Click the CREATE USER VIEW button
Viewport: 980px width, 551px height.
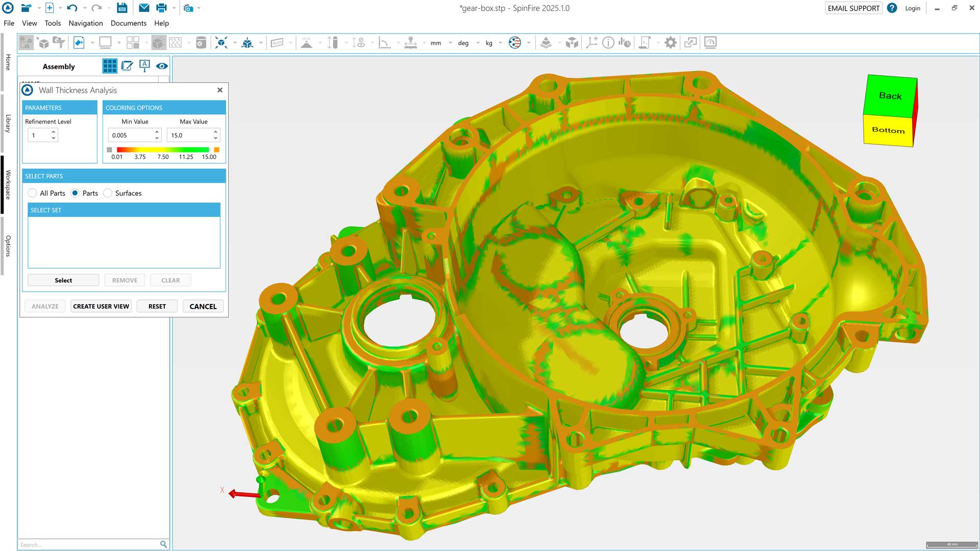(101, 306)
